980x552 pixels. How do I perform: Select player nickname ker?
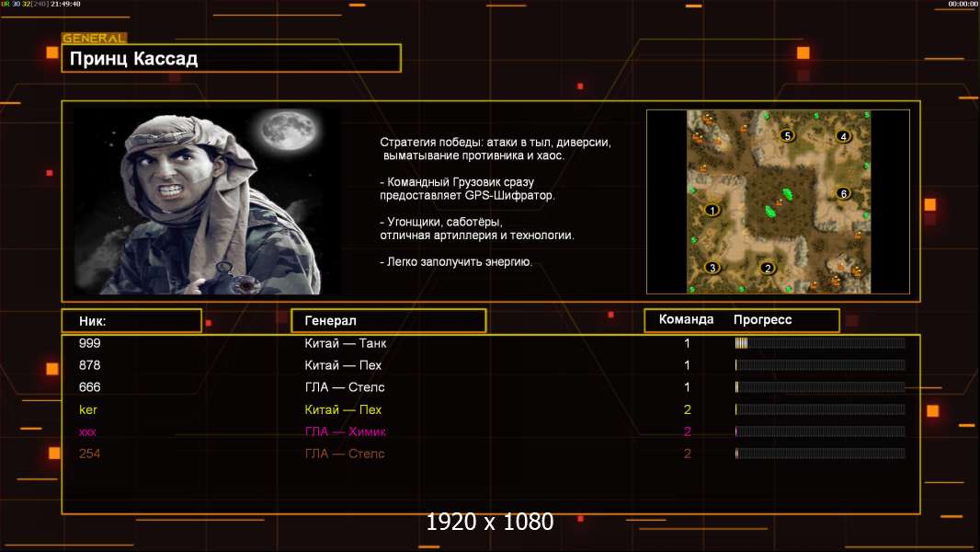pyautogui.click(x=88, y=409)
